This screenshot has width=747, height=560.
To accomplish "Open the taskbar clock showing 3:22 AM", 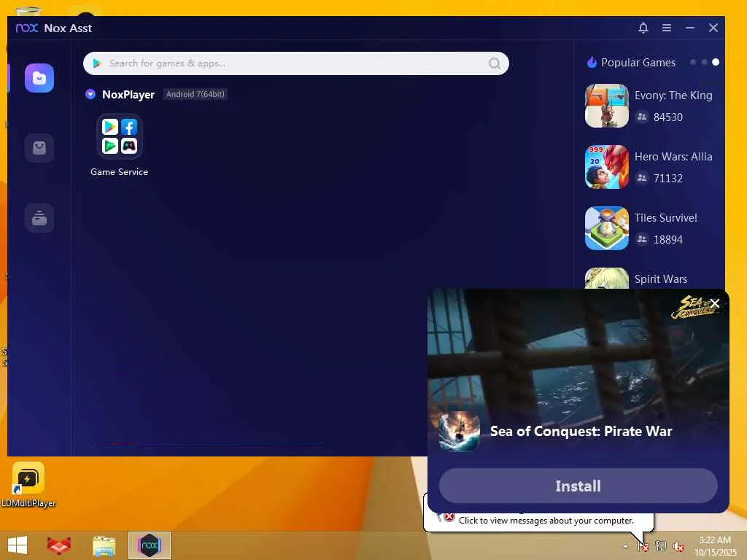I will (x=715, y=546).
